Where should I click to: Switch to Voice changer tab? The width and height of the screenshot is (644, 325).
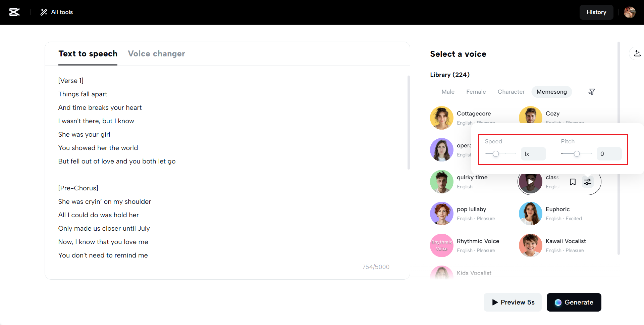click(x=156, y=54)
